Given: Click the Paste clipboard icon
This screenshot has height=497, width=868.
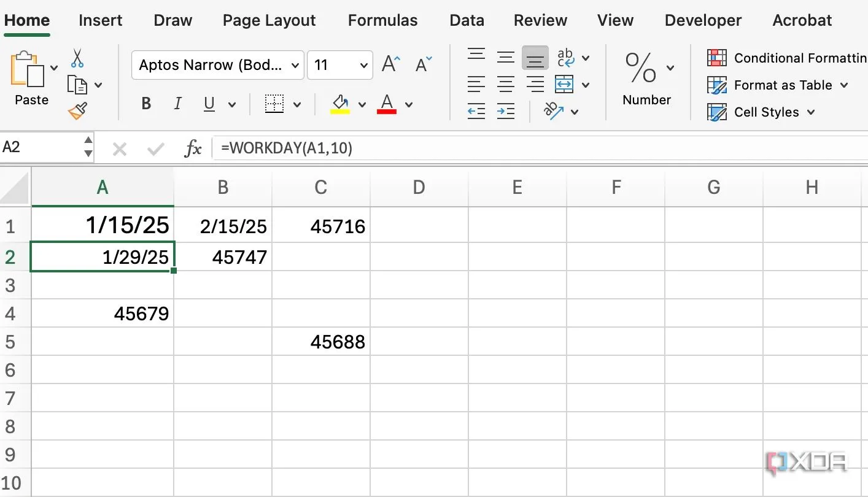Looking at the screenshot, I should (x=28, y=69).
